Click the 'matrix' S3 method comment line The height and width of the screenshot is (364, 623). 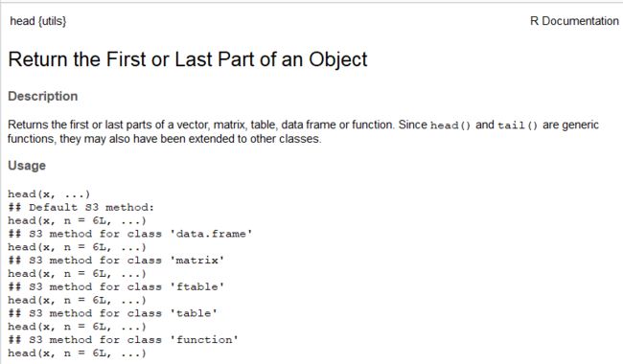116,261
